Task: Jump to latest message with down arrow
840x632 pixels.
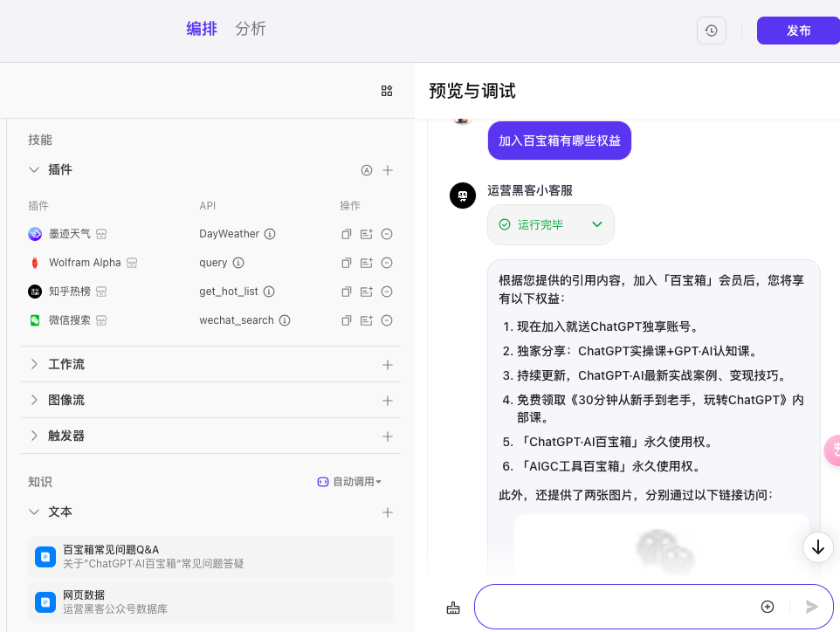Action: 817,547
